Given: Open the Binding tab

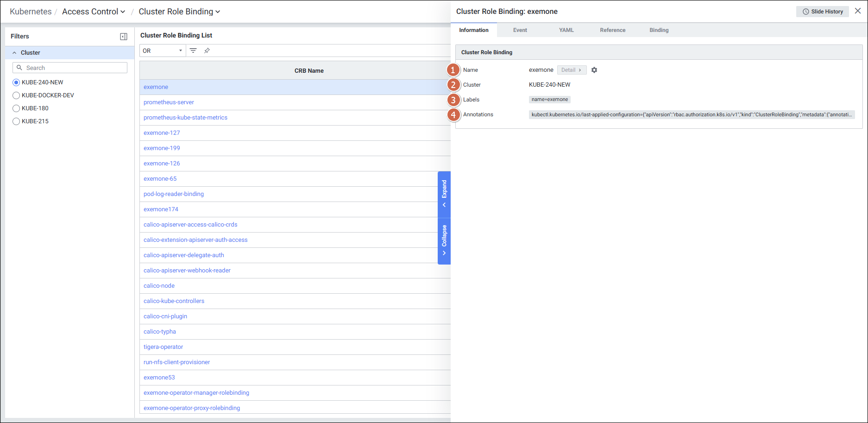Looking at the screenshot, I should (659, 30).
